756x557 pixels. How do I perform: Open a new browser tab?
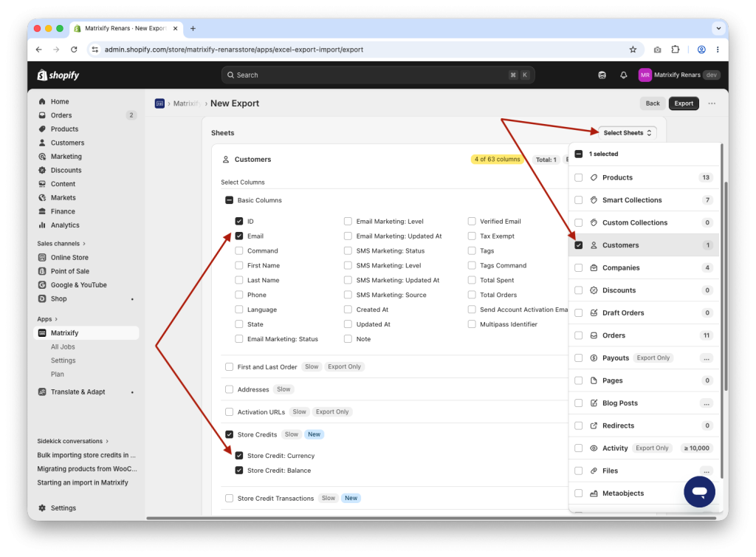pos(193,29)
